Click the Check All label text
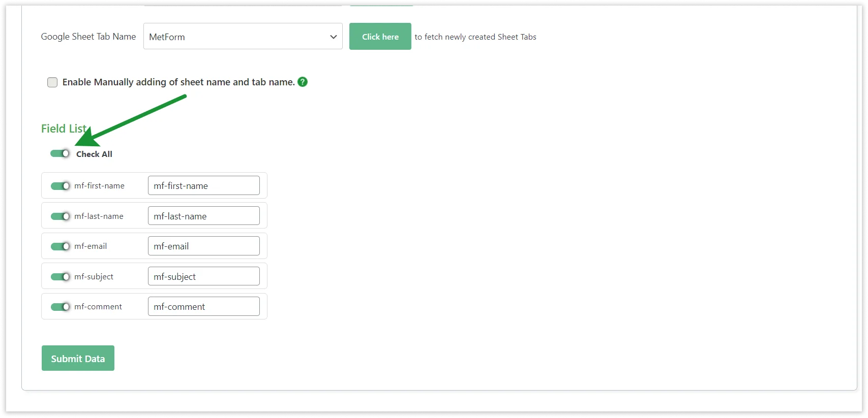 (94, 154)
